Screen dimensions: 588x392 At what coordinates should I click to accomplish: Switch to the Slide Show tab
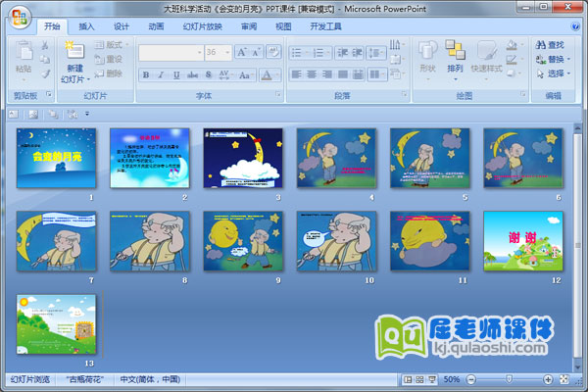(203, 26)
